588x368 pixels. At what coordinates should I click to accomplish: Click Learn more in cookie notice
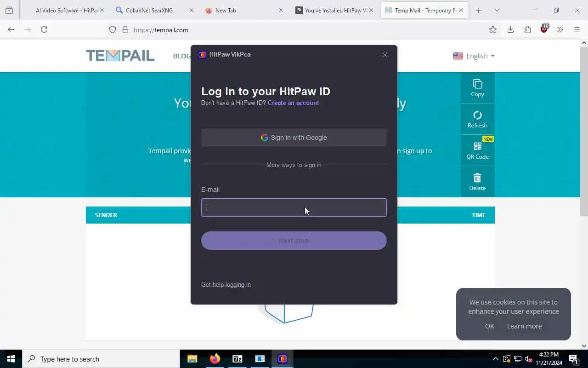click(x=524, y=326)
